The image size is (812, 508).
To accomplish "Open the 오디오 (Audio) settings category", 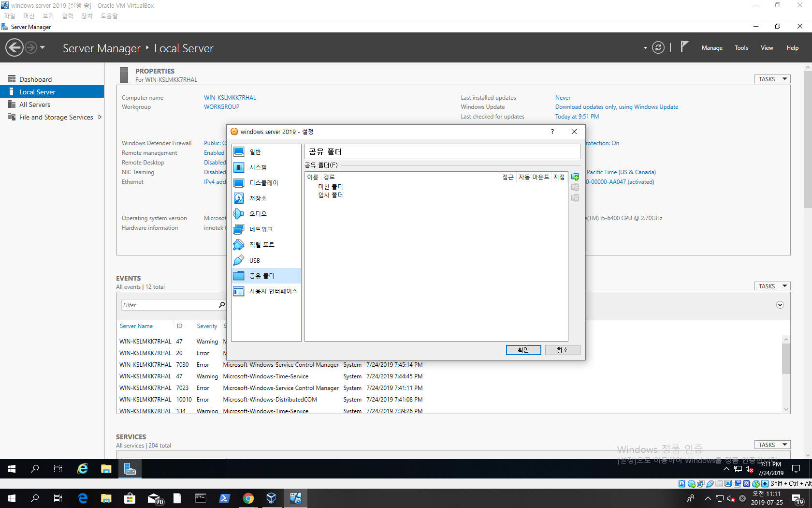I will pyautogui.click(x=266, y=214).
